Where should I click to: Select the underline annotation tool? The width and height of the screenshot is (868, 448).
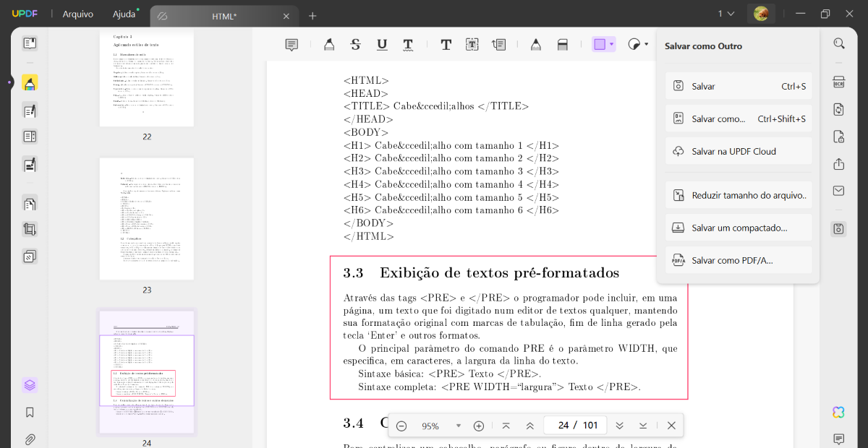(x=381, y=44)
